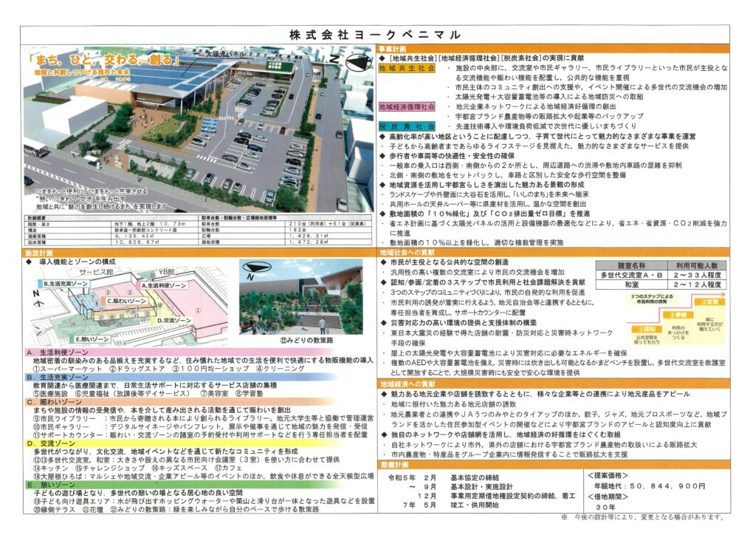Viewport: 756px width, 535px height.
Task: Click the cyan 脱炭素社会 label
Action: 407,126
